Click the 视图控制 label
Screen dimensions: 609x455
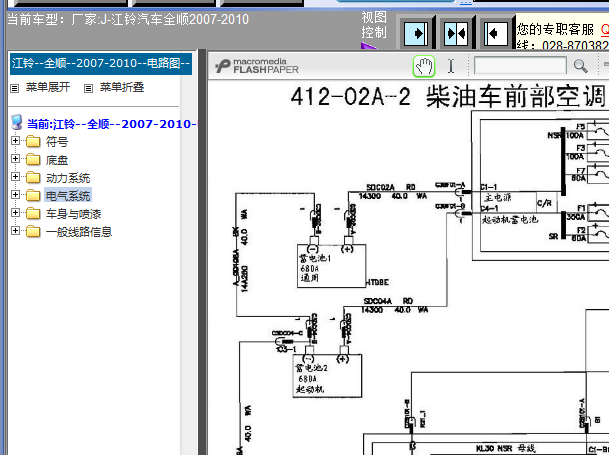point(374,24)
